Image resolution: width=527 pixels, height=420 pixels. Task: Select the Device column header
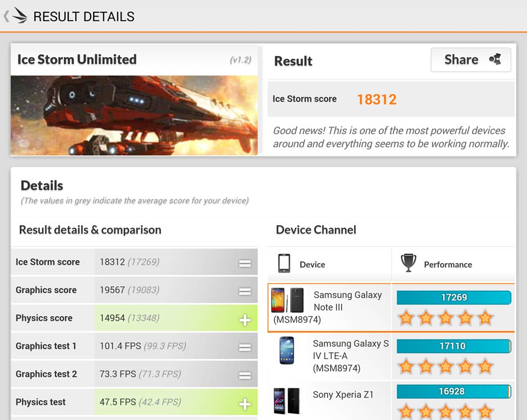(330, 264)
